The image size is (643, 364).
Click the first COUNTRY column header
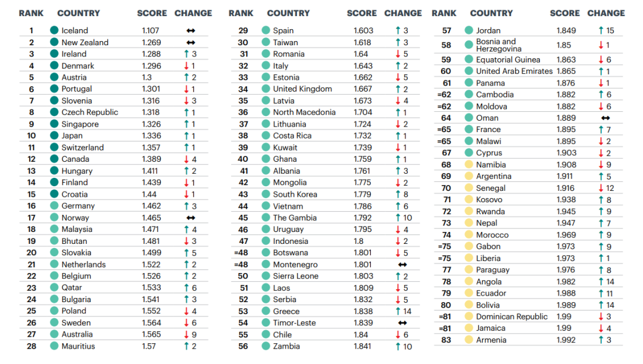tap(79, 13)
